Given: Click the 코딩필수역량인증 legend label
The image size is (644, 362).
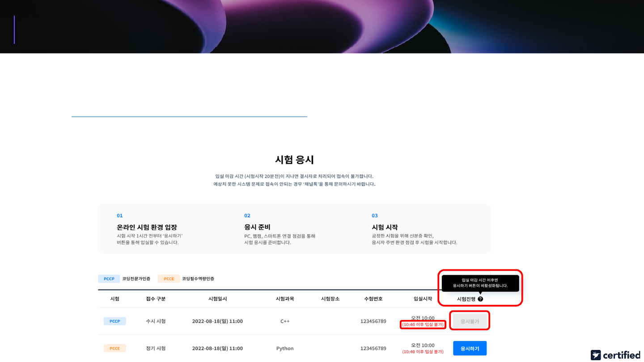Looking at the screenshot, I should 198,279.
